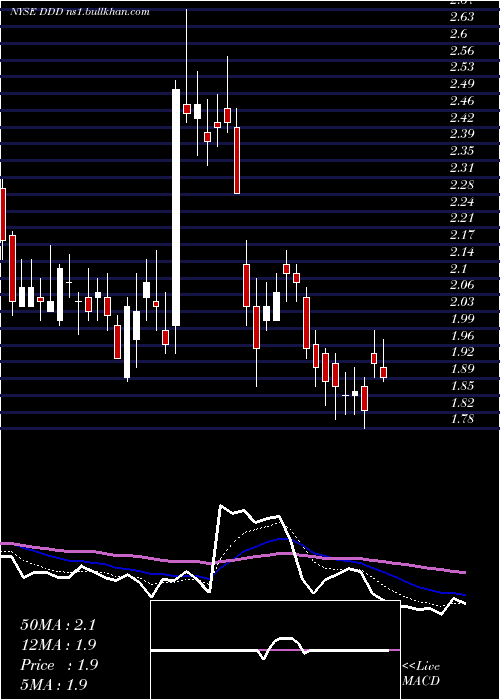Select the 2.49 price axis label

point(462,84)
